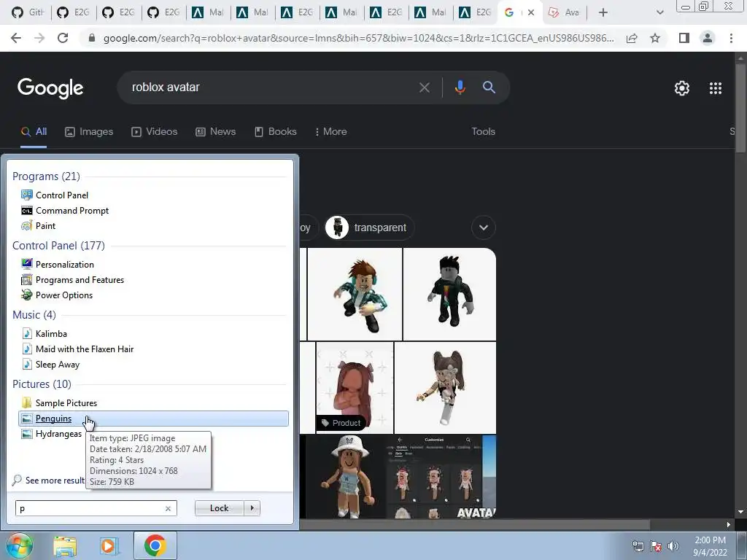Click the Chrome forward arrow
The height and width of the screenshot is (560, 747).
(x=39, y=38)
